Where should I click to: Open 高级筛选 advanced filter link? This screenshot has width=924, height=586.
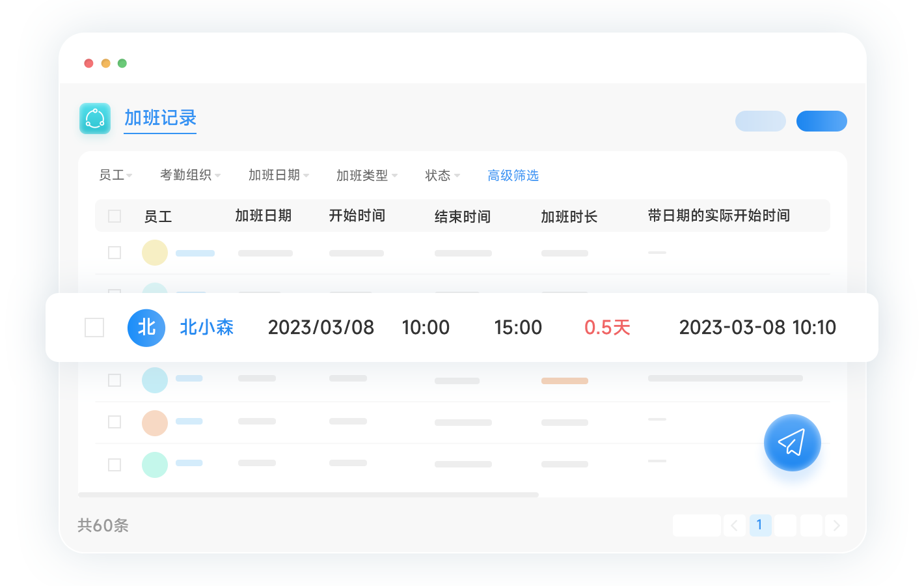(x=513, y=176)
